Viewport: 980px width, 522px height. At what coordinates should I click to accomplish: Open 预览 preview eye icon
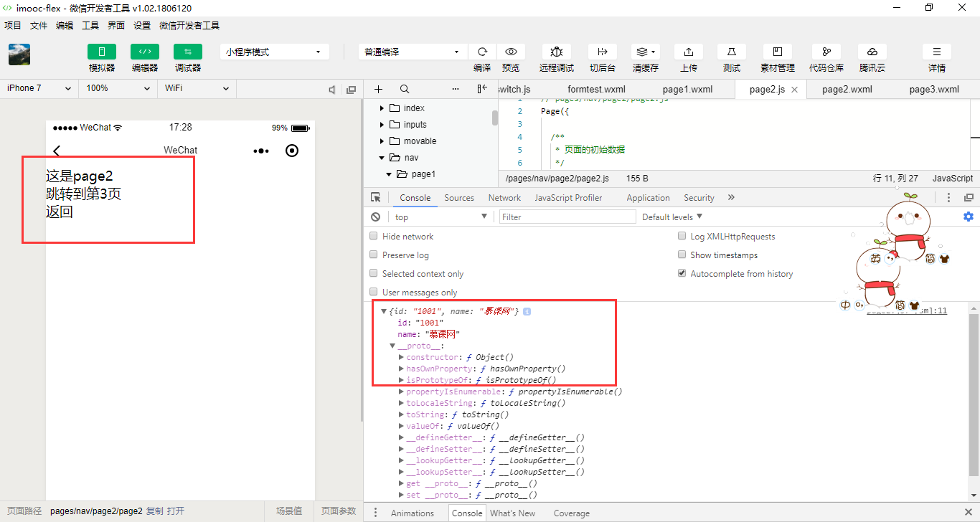click(511, 52)
